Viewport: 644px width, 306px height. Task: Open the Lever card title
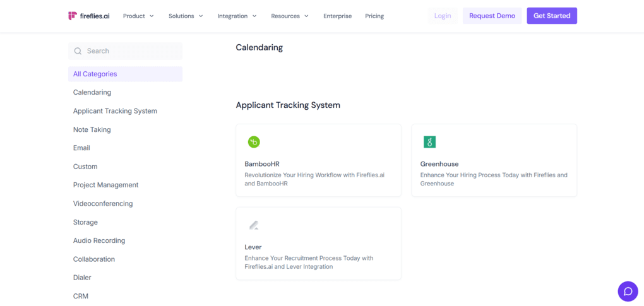click(253, 247)
